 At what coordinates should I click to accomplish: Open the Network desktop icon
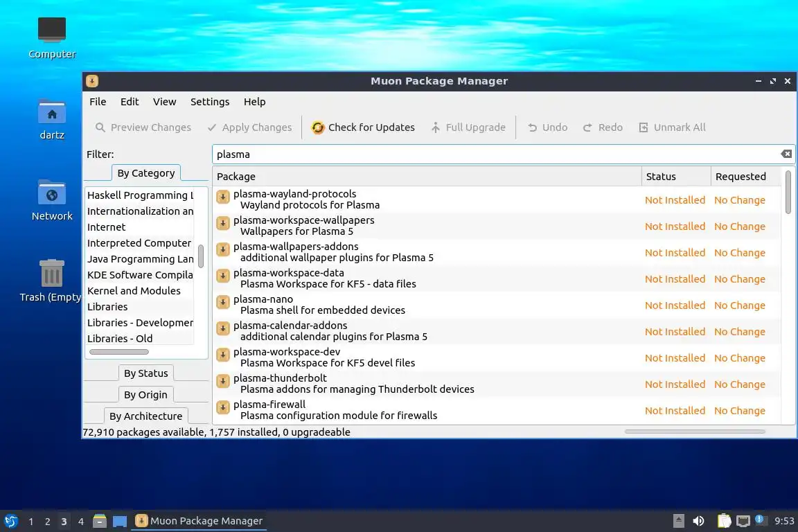52,201
